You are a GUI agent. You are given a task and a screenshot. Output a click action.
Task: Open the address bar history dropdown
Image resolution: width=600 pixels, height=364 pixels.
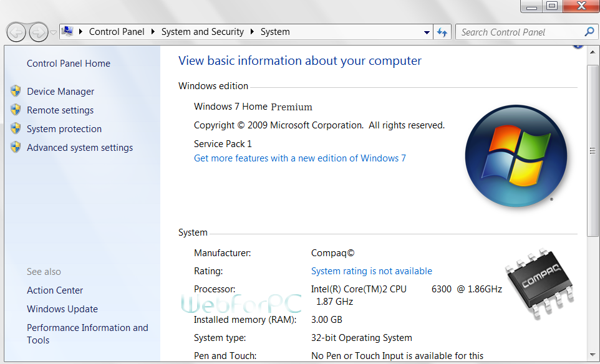427,32
